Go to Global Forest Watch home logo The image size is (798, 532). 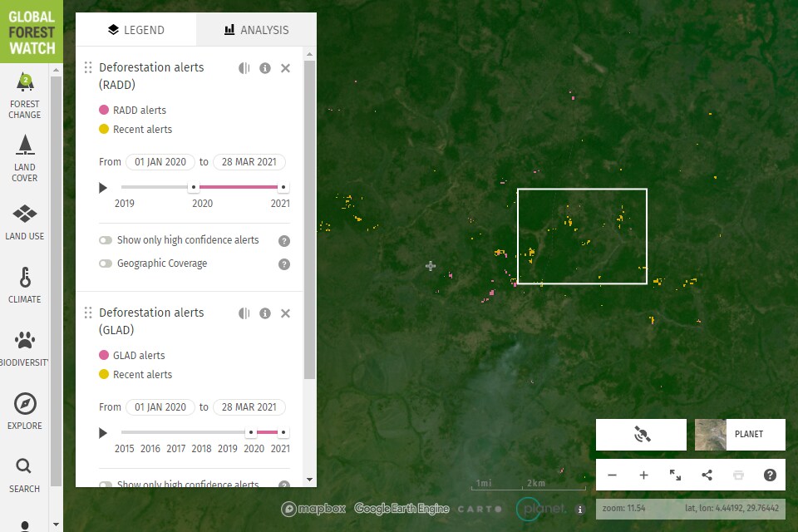coord(32,32)
